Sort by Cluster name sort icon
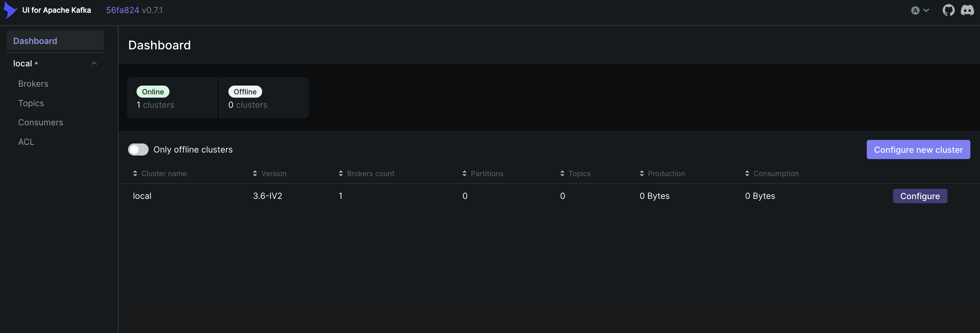 point(135,174)
